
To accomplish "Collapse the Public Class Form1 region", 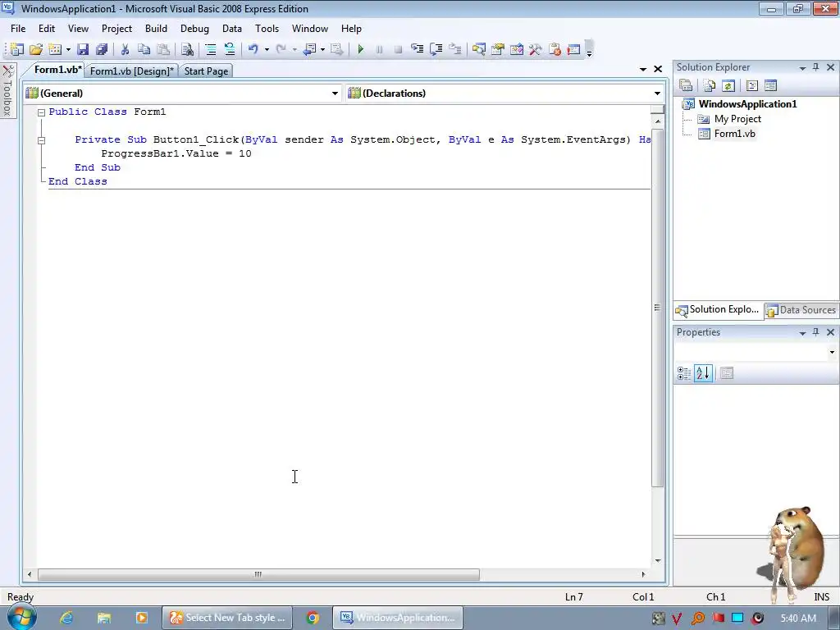I will (x=41, y=112).
